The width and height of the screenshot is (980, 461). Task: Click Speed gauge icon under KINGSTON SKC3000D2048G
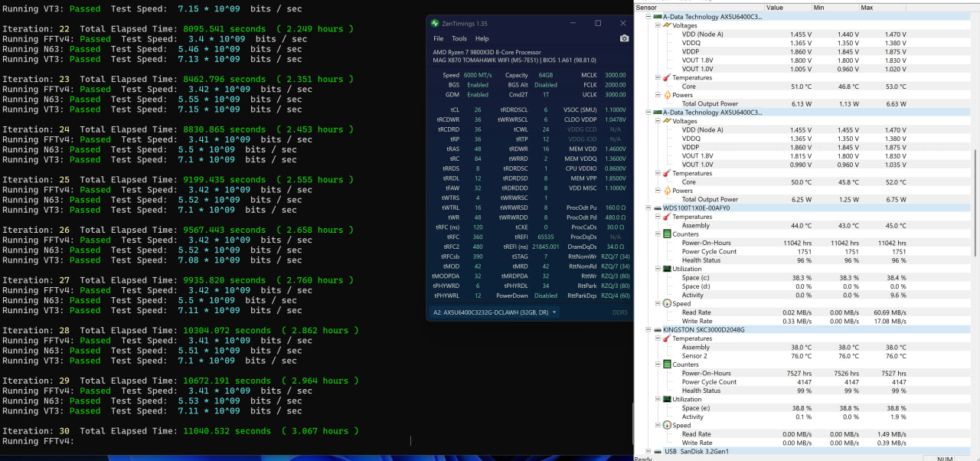(x=666, y=425)
